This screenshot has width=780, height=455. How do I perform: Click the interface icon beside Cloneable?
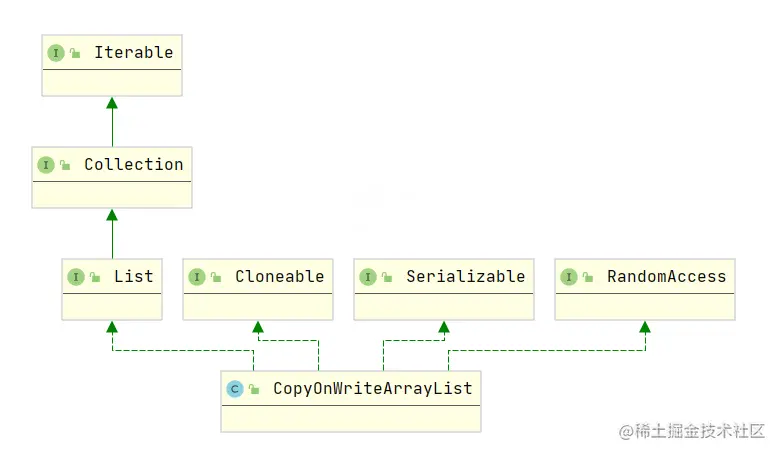(x=197, y=277)
